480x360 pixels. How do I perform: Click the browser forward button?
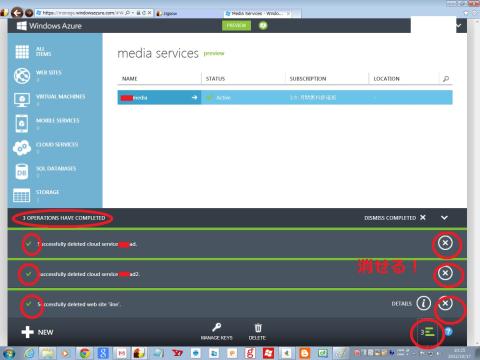coord(29,13)
